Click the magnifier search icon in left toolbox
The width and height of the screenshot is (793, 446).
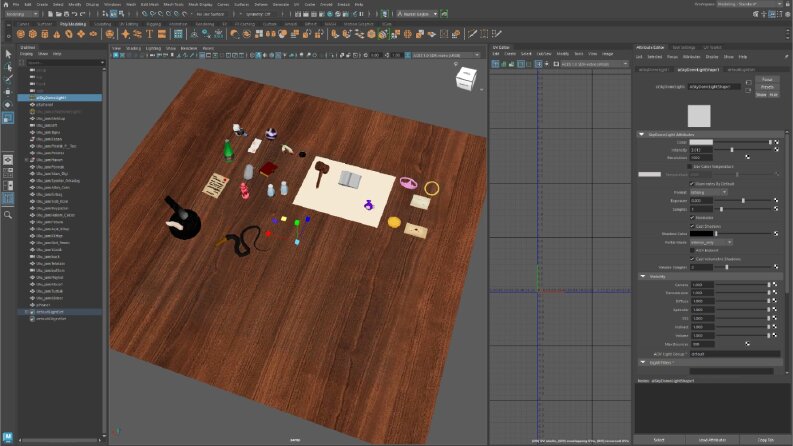pyautogui.click(x=8, y=215)
